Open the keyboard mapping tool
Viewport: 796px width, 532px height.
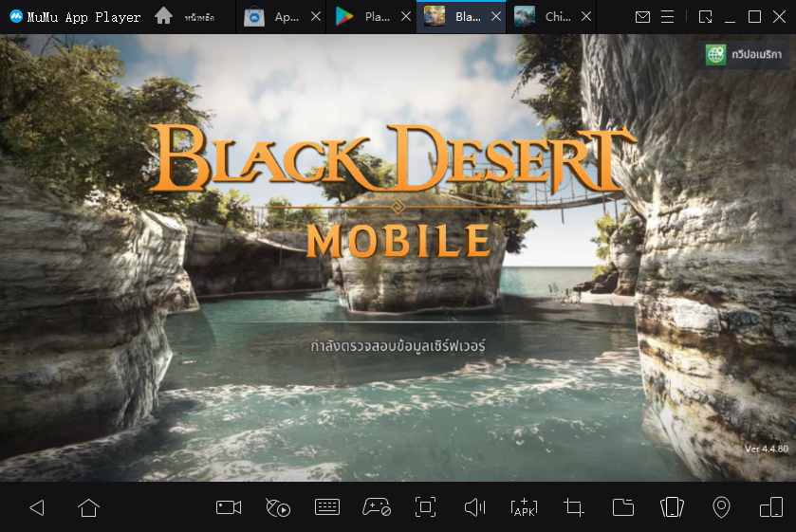click(x=327, y=507)
